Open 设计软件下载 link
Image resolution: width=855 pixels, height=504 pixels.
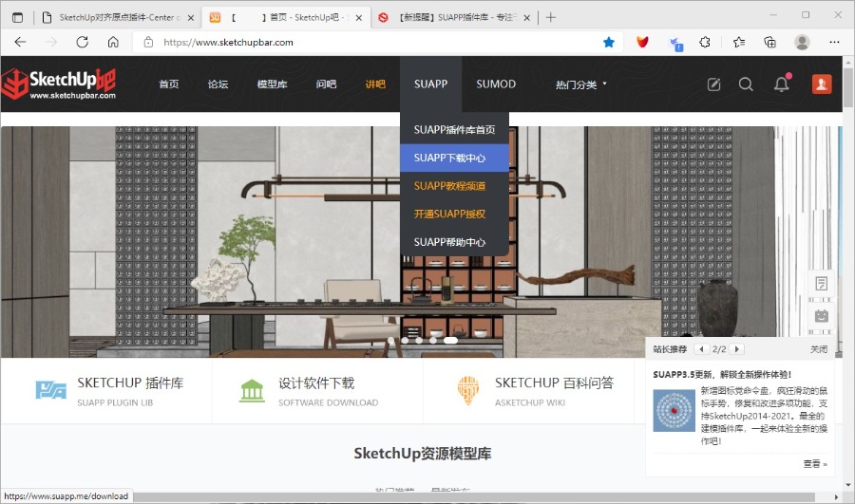[316, 383]
